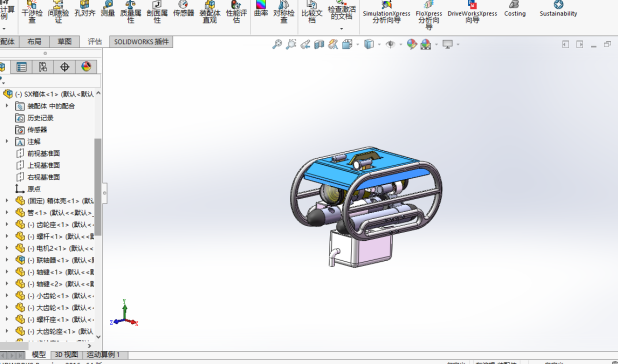Expand the 联轴器<1> subassembly node
This screenshot has width=618, height=364.
click(7, 260)
